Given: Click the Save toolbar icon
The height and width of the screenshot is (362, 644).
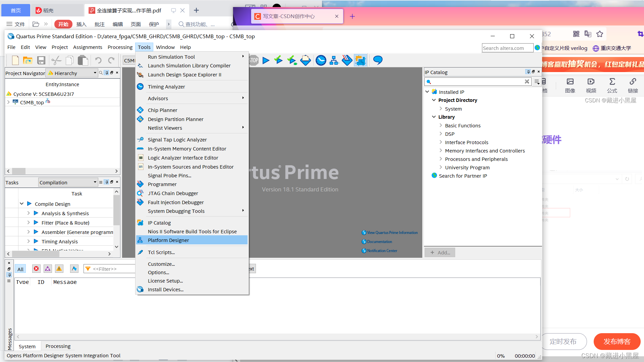Looking at the screenshot, I should point(41,61).
